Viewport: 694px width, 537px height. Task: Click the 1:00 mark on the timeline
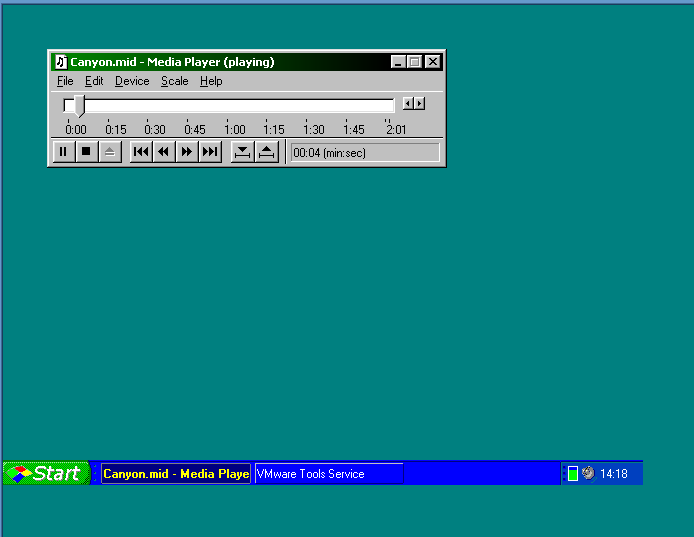pos(235,130)
